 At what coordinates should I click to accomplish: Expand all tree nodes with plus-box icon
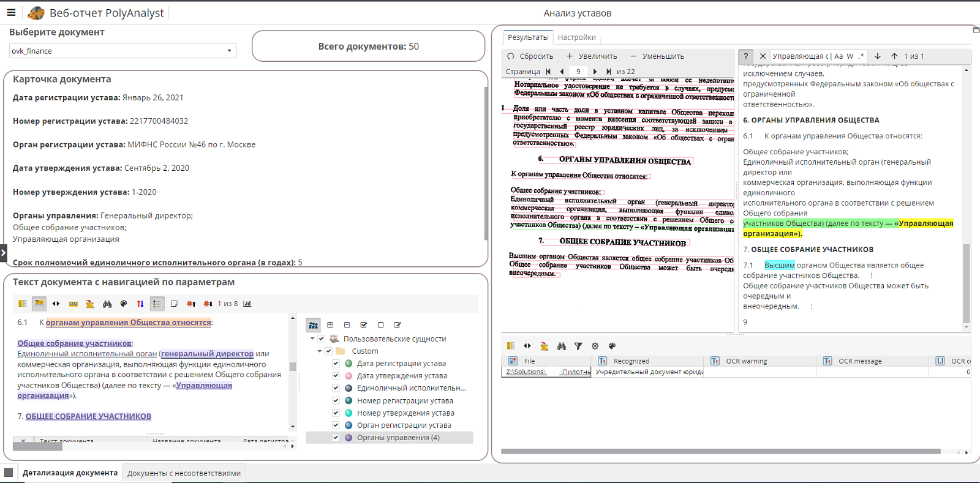pos(330,325)
